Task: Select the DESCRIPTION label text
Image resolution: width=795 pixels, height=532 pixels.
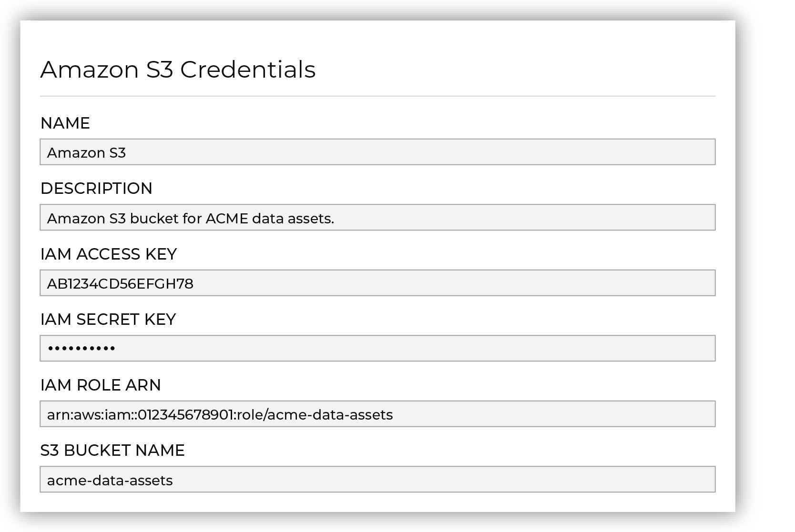Action: tap(96, 189)
